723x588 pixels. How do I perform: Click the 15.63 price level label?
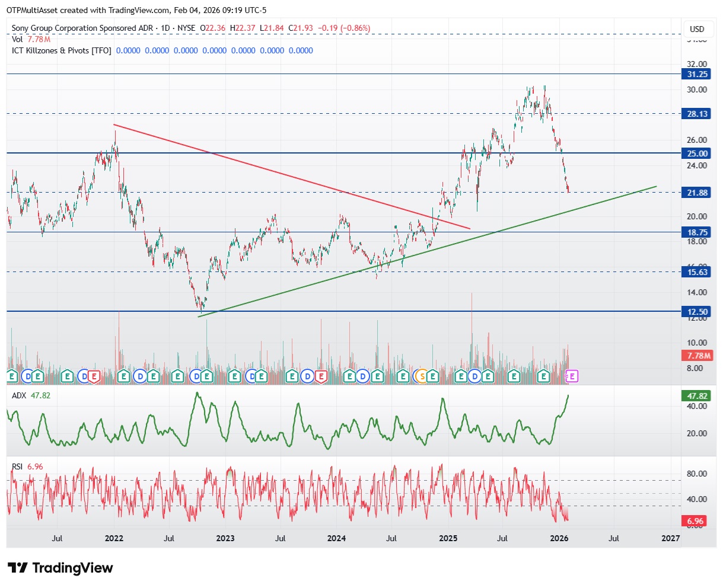[697, 272]
